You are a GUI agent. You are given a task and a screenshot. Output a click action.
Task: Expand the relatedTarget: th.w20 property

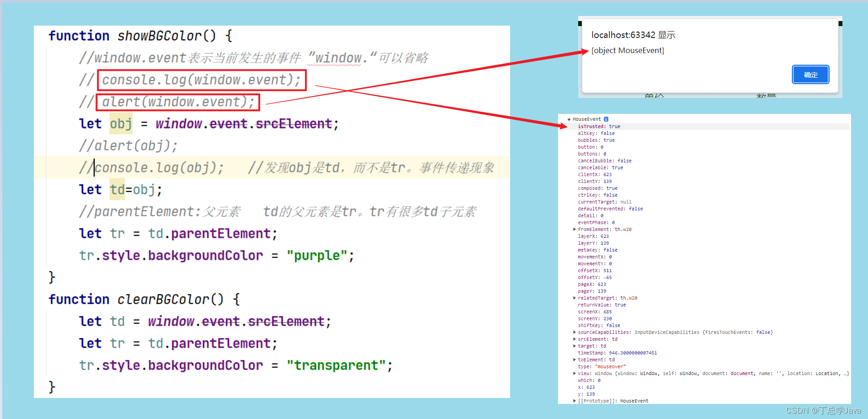click(x=575, y=298)
